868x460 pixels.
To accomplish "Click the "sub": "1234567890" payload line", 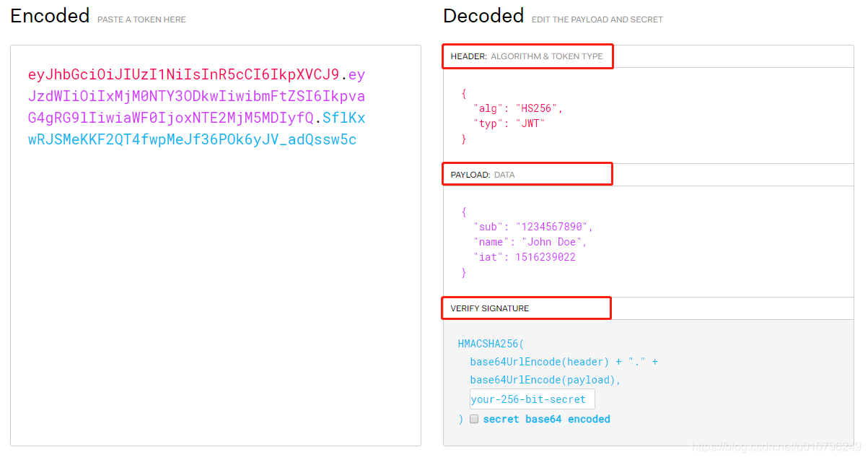I will point(532,227).
